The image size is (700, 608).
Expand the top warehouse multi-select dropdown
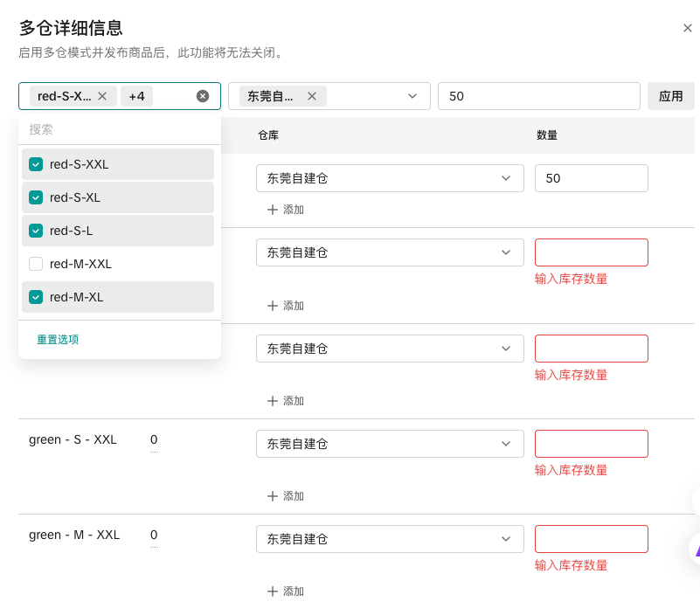[x=412, y=96]
